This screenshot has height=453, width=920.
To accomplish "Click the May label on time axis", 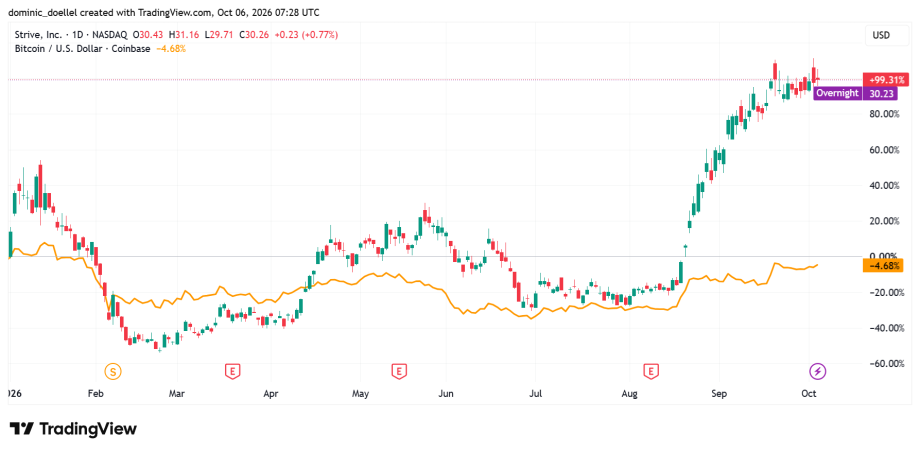I will [x=360, y=394].
